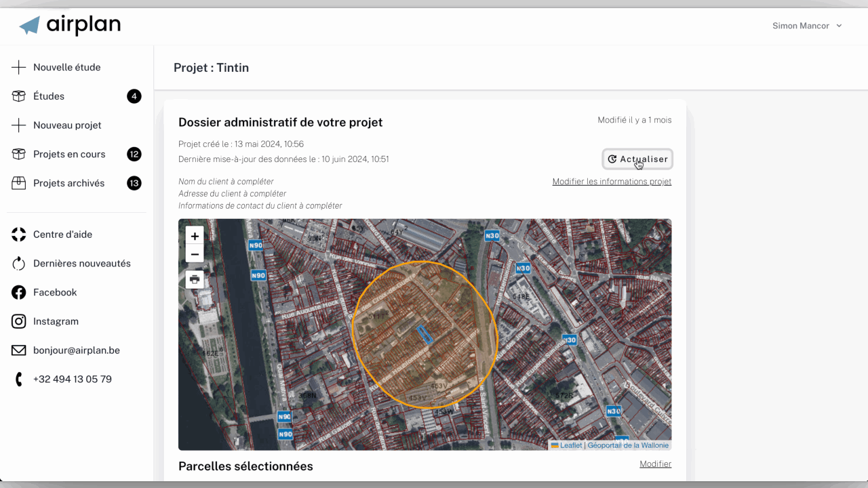
Task: Click the Parcelles sélectionnées heading
Action: click(245, 466)
